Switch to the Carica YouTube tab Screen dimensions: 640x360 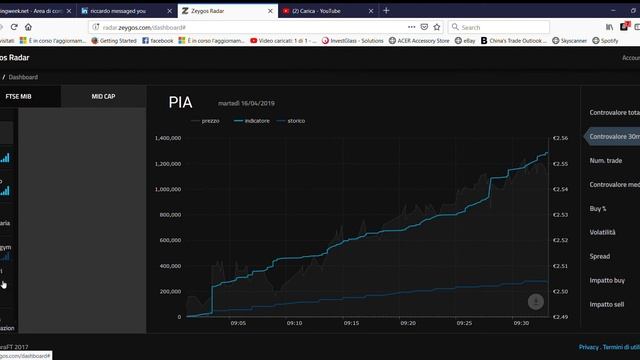[x=328, y=11]
